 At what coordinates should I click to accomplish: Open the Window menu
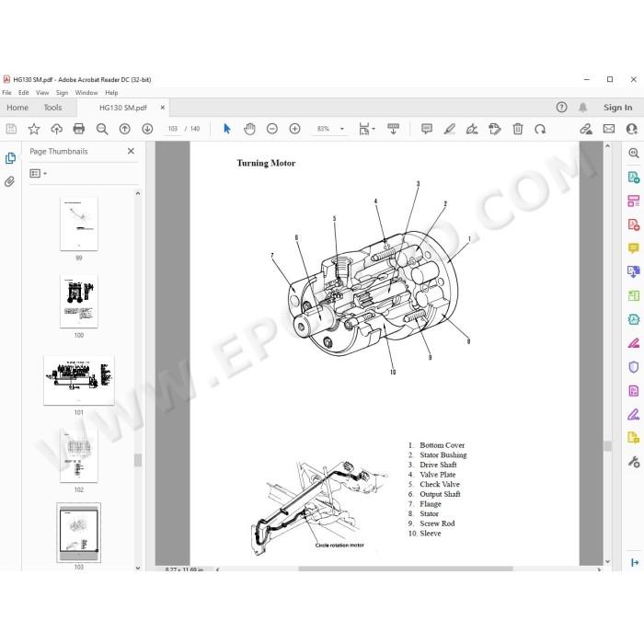click(x=86, y=92)
